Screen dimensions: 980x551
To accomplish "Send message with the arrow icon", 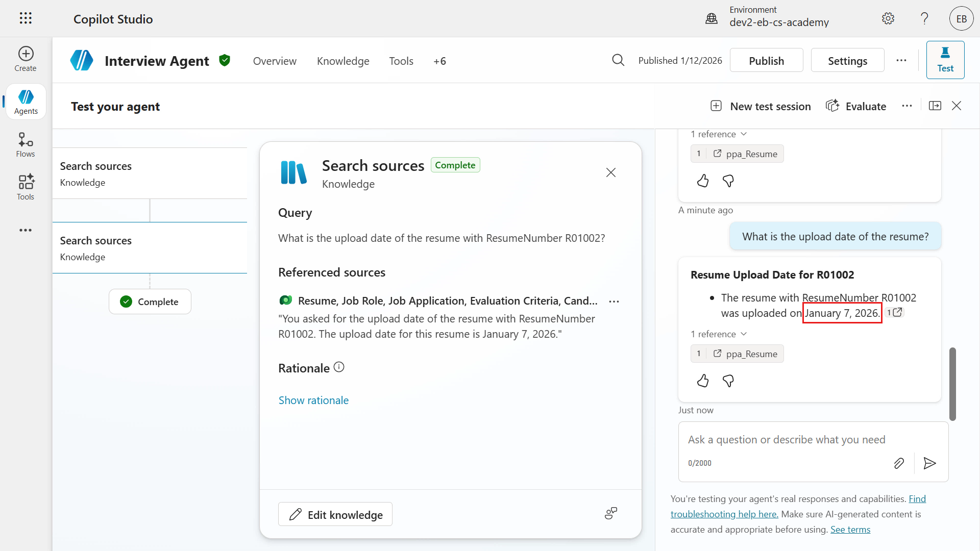I will 929,463.
